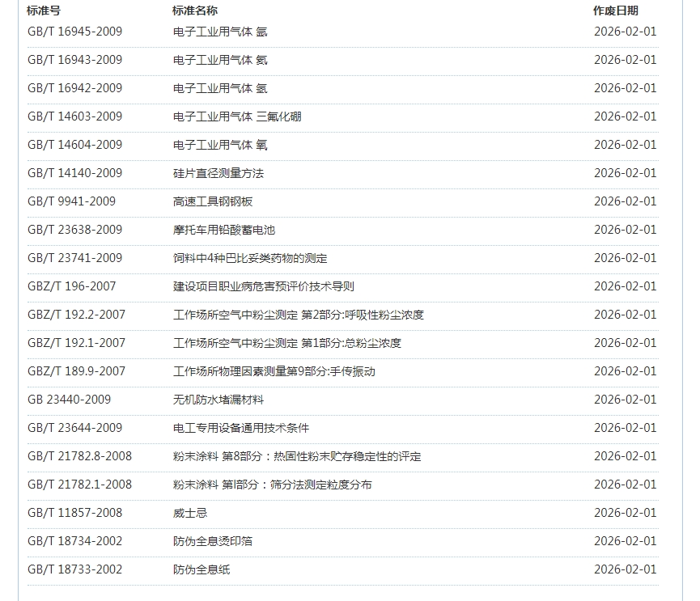Open 无机防水堵漏材料 standard
700x601 pixels.
[x=218, y=400]
